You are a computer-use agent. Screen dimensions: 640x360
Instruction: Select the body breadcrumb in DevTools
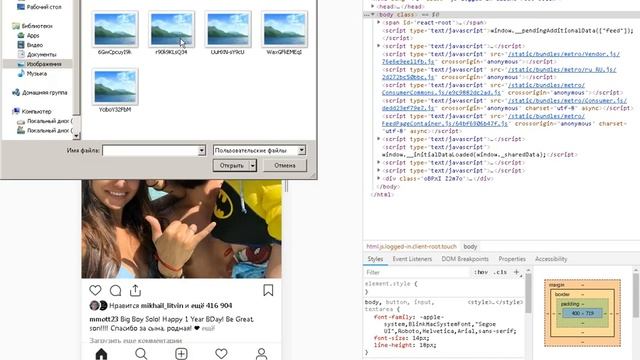470,247
